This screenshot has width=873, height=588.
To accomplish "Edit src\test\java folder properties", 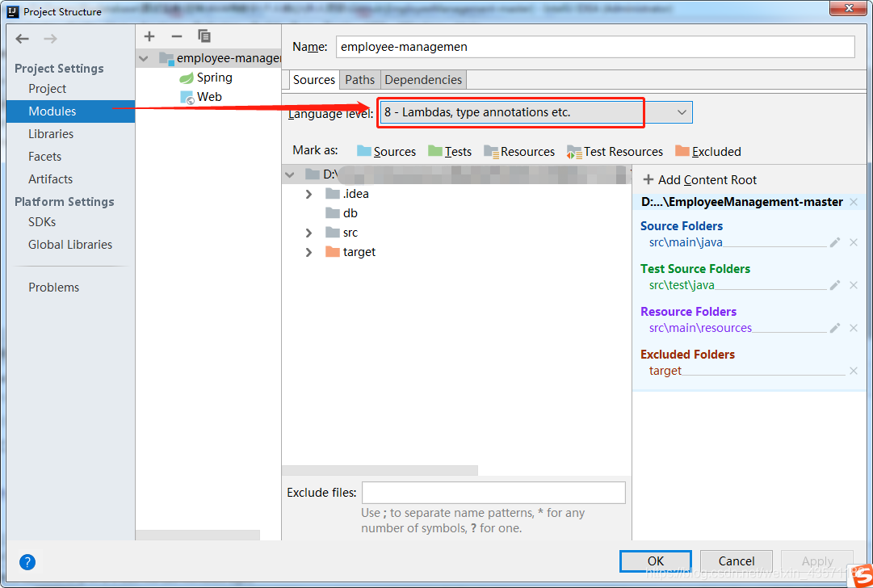I will pos(834,285).
